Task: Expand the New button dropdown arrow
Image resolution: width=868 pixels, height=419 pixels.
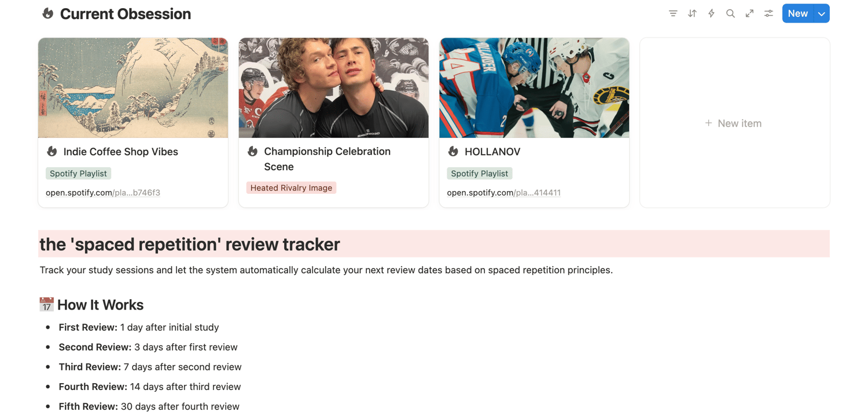Action: click(x=822, y=13)
